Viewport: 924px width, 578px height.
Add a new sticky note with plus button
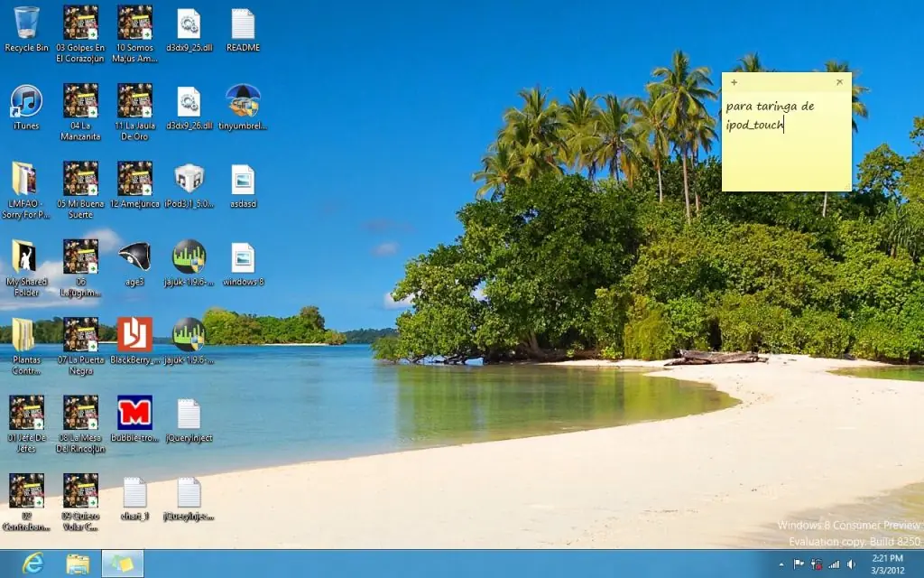click(x=734, y=82)
